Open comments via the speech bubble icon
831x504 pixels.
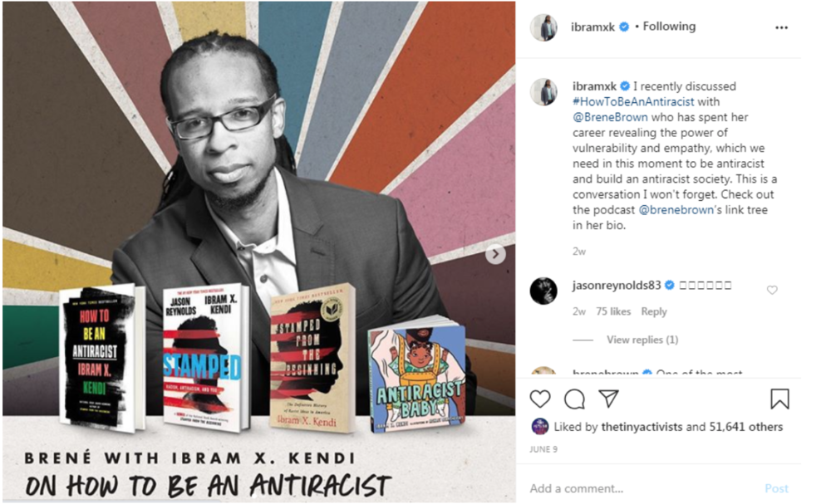tap(574, 399)
